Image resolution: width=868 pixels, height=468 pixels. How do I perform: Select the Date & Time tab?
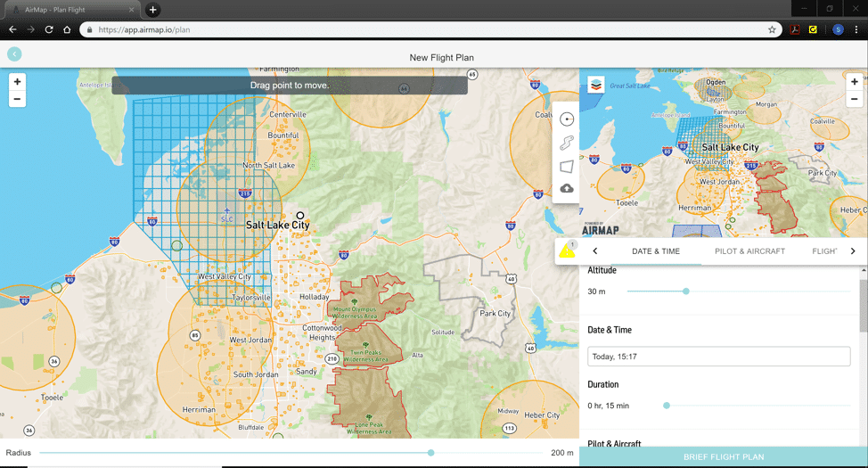656,251
